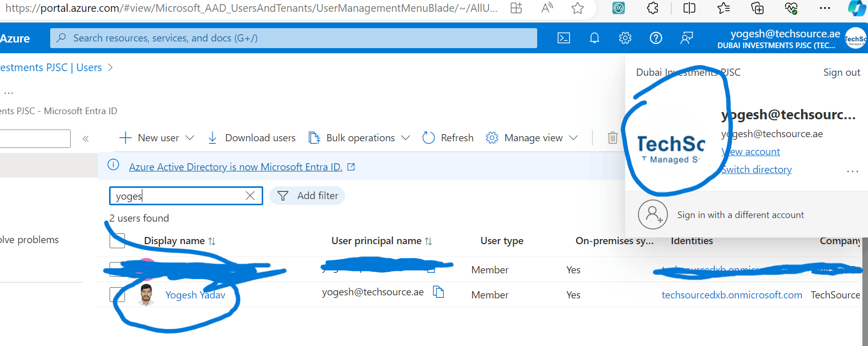
Task: Copy yogesh@techsource.ae user principal name
Action: coord(438,292)
